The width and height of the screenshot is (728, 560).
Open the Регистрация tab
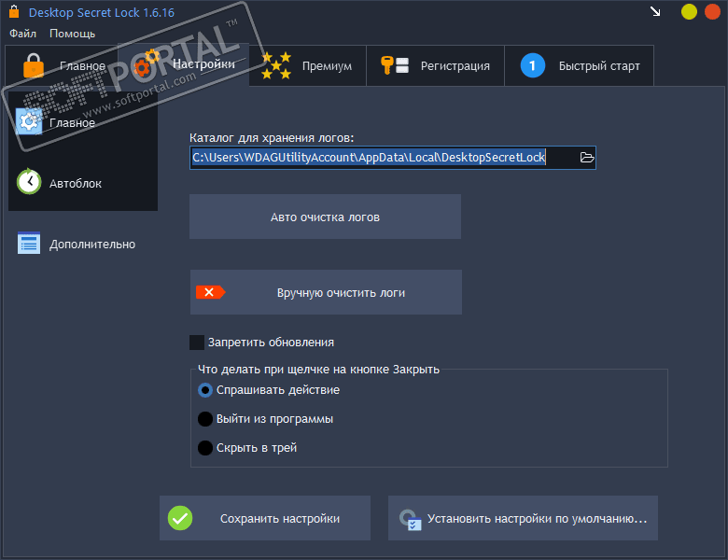pos(435,65)
